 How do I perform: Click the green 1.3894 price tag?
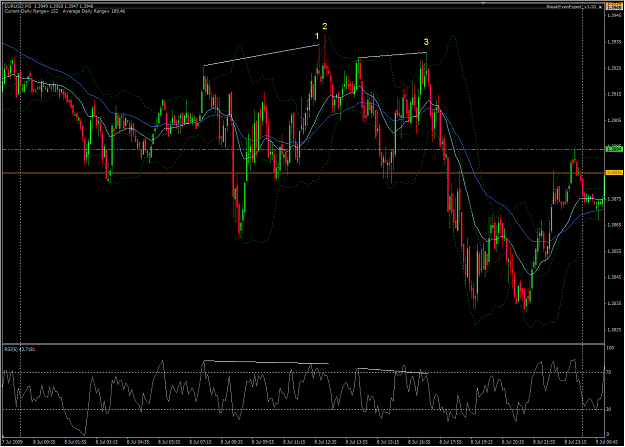coord(614,149)
